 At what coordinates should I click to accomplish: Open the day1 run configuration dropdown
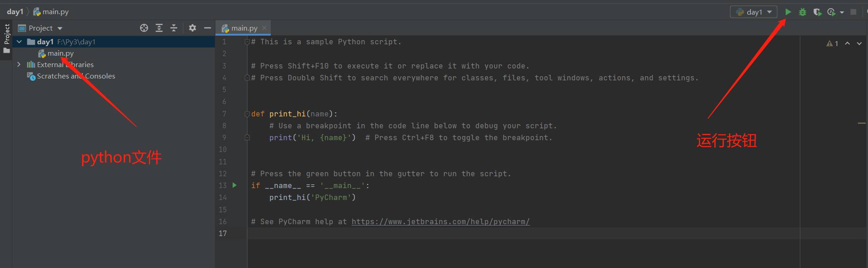(x=754, y=12)
